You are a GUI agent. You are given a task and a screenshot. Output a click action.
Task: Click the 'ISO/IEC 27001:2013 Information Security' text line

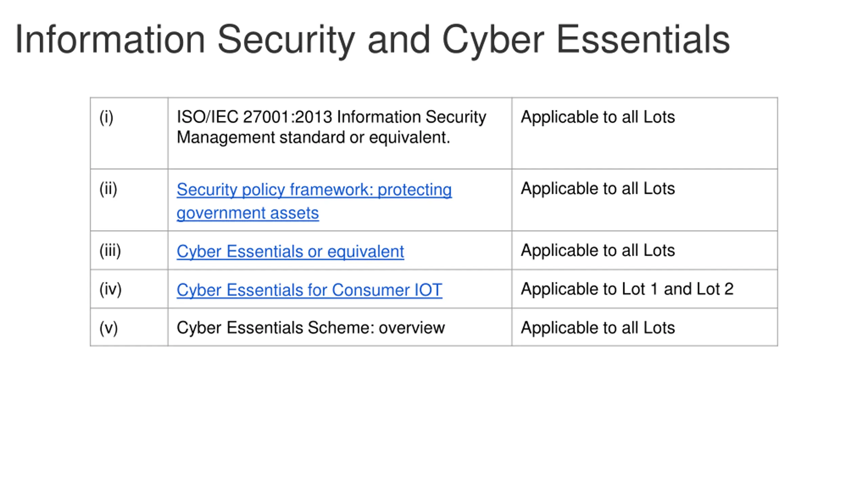click(x=331, y=117)
